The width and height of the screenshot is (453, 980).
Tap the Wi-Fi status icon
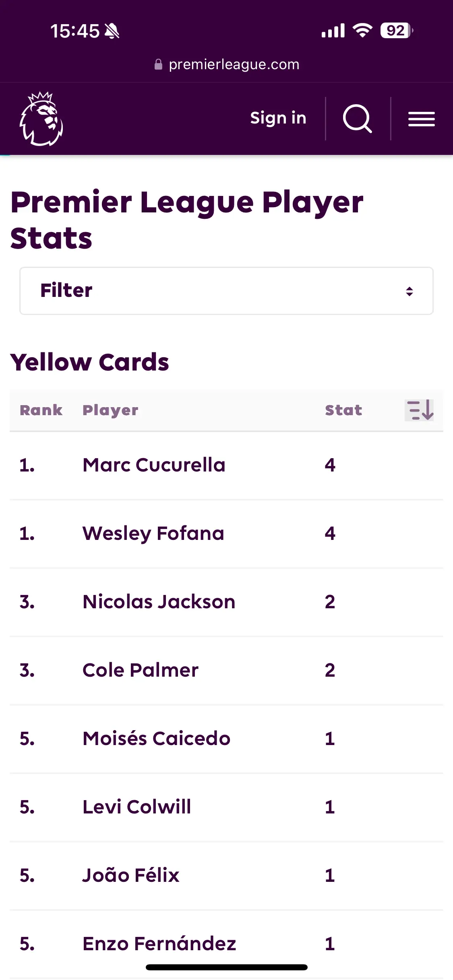tap(362, 31)
